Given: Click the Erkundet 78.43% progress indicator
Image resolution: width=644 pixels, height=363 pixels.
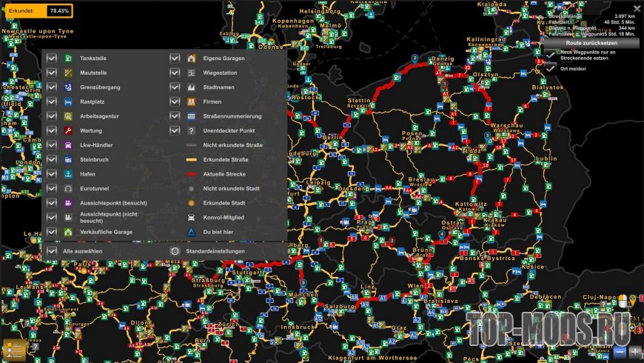Looking at the screenshot, I should tap(37, 11).
